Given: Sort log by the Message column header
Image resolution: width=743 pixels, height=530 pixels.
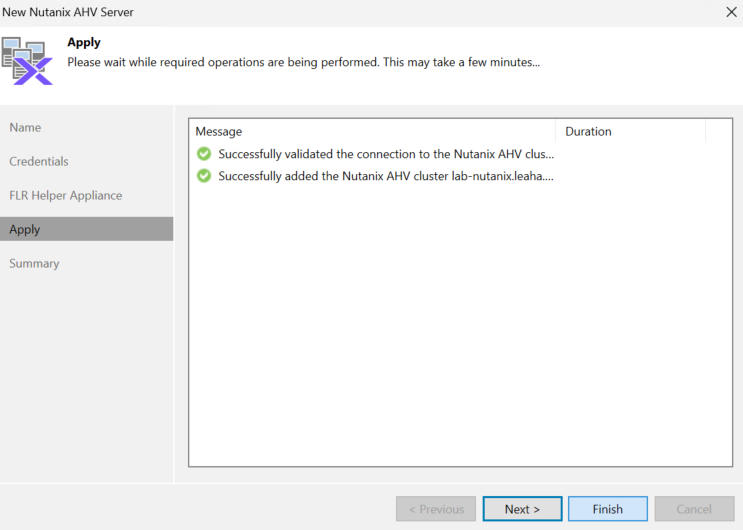Looking at the screenshot, I should click(372, 131).
